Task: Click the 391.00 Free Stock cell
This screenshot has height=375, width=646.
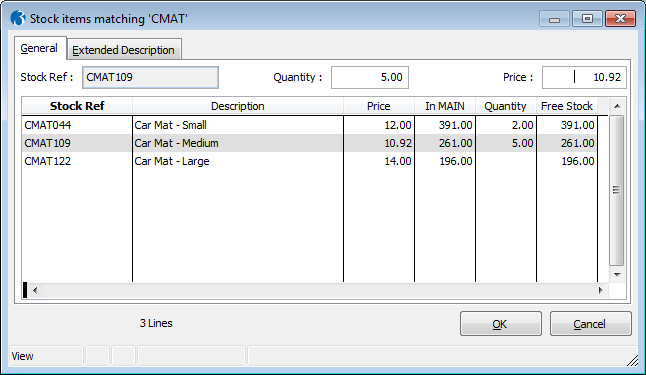Action: coord(567,125)
